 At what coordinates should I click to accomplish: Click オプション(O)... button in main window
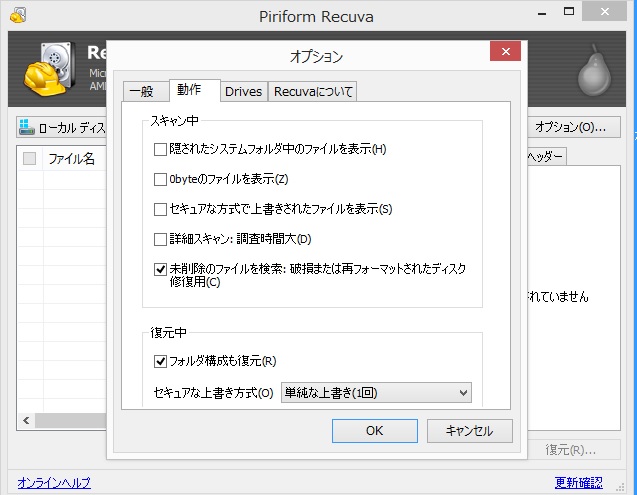click(x=573, y=127)
